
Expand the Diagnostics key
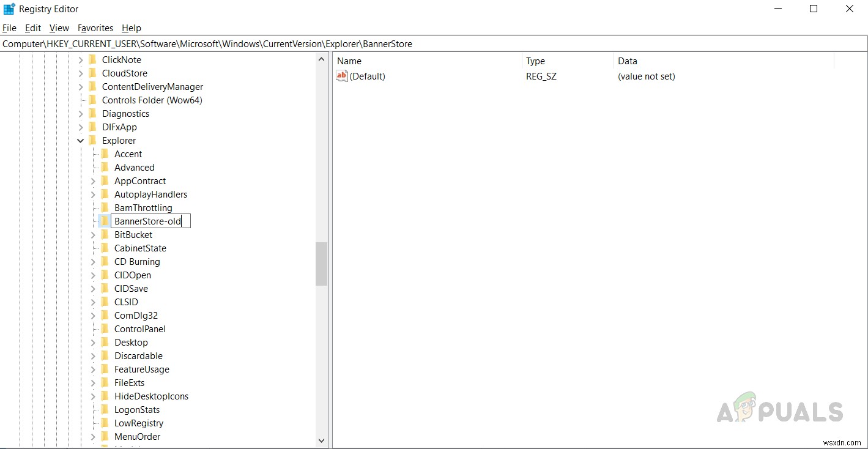point(81,114)
